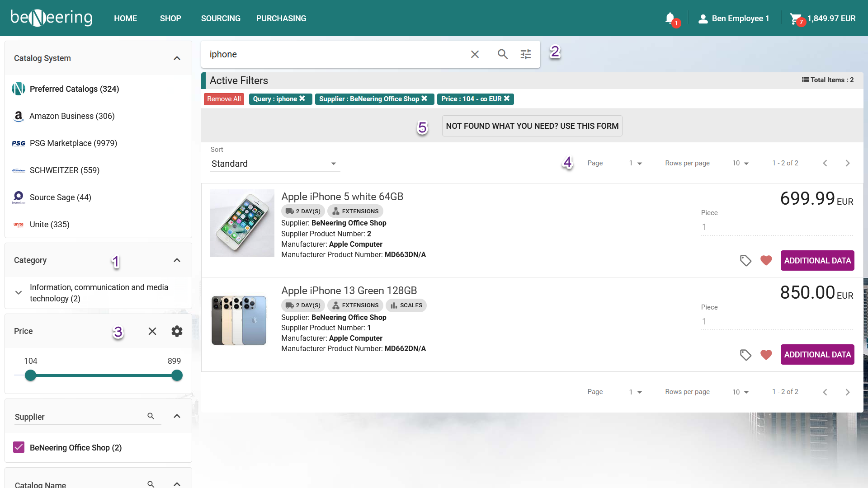
Task: Open advanced search filter options icon
Action: (526, 54)
